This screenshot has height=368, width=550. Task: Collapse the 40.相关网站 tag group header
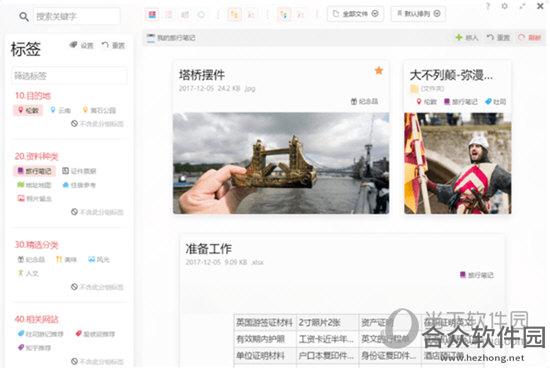coord(36,319)
